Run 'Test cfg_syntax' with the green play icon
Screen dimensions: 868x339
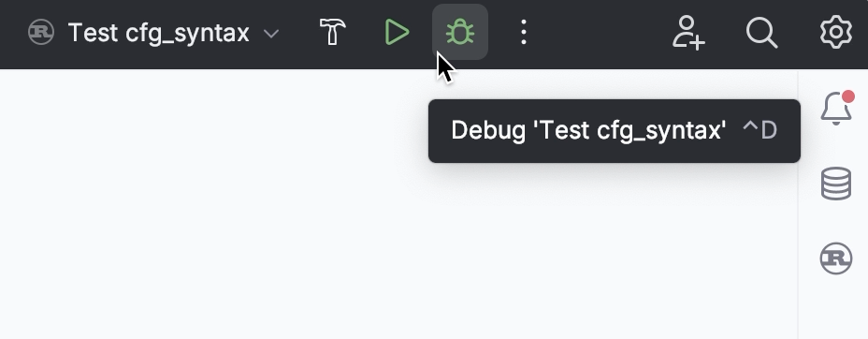tap(397, 32)
